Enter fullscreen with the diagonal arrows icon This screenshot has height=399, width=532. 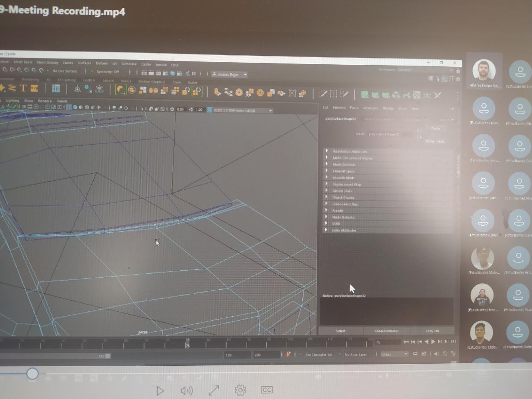click(x=214, y=390)
